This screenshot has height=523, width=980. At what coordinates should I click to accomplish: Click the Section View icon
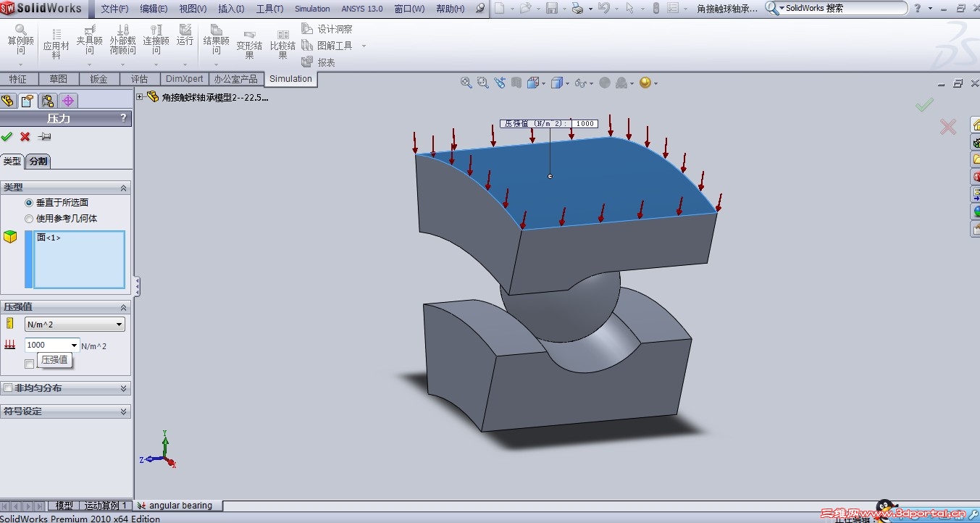tap(516, 83)
